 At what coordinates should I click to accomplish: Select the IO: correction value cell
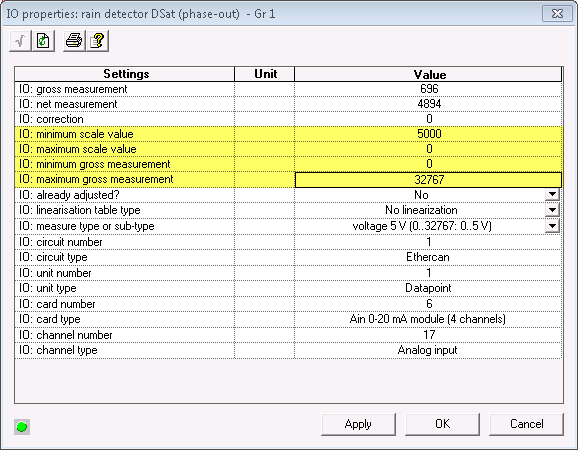click(x=428, y=119)
